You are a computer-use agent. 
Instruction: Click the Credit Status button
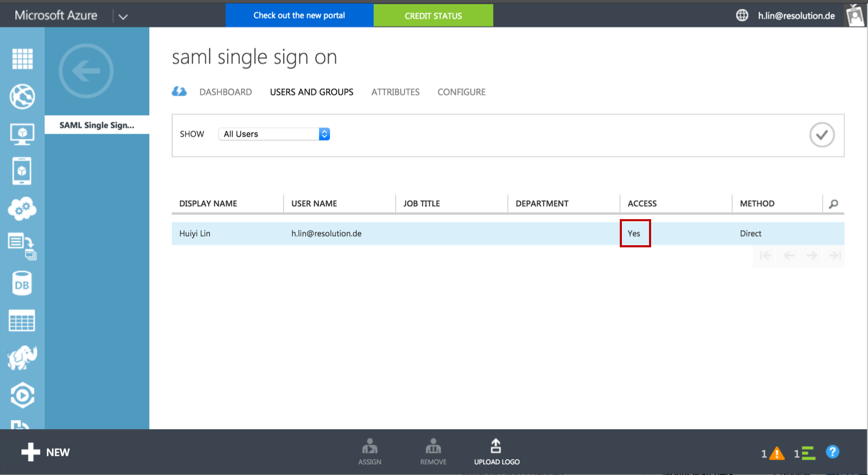[x=433, y=15]
